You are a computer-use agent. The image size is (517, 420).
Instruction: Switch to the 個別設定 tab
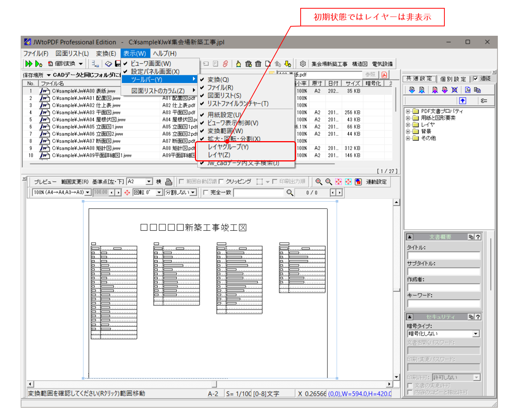(x=453, y=79)
